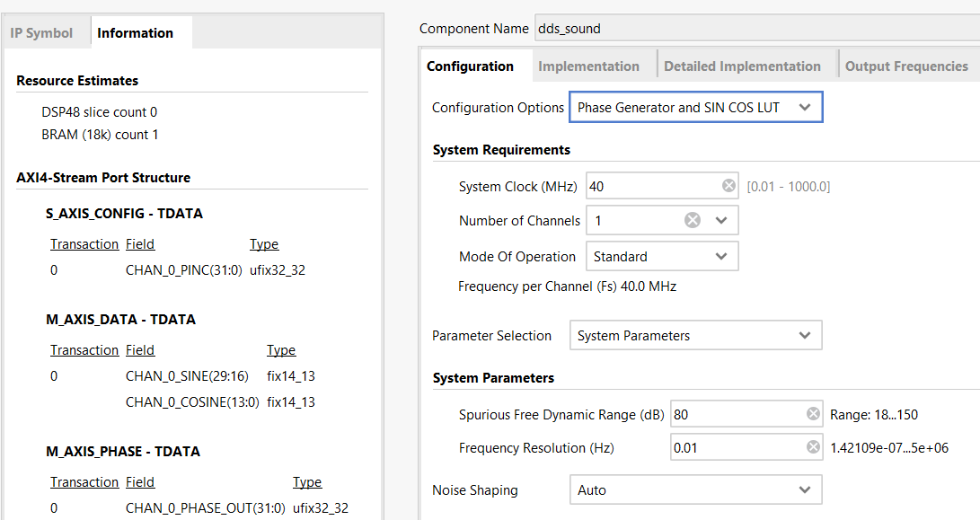Switch to the Implementation tab
Screen dimensions: 980x520
pos(588,66)
